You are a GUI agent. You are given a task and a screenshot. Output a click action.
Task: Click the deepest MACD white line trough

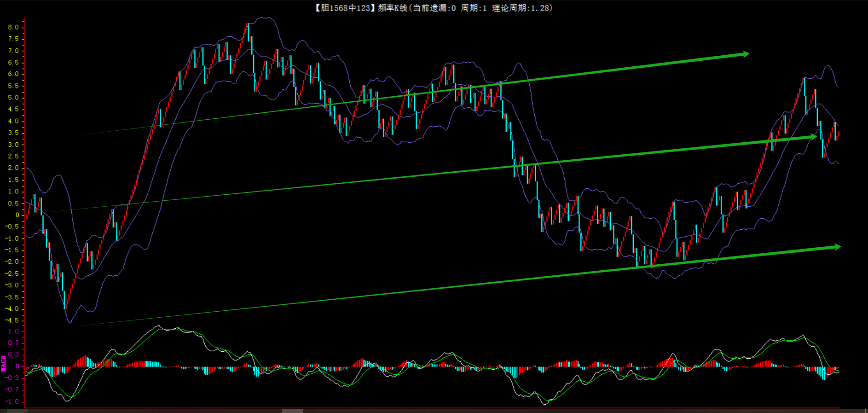545,404
